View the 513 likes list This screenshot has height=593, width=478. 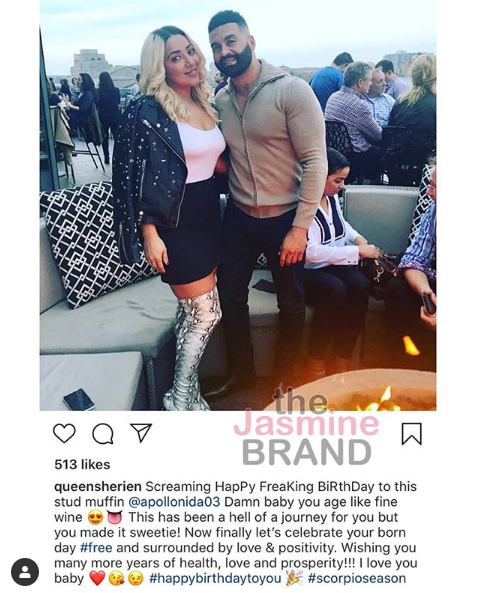pos(82,464)
